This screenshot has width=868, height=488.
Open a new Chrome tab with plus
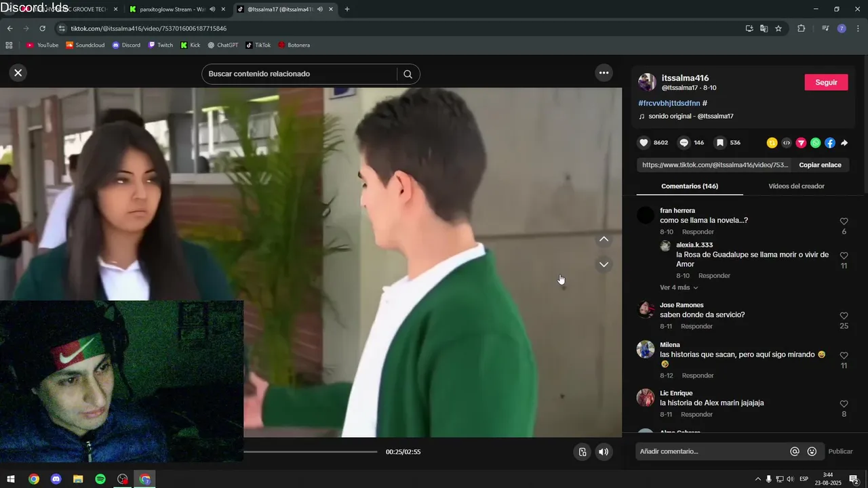point(347,9)
